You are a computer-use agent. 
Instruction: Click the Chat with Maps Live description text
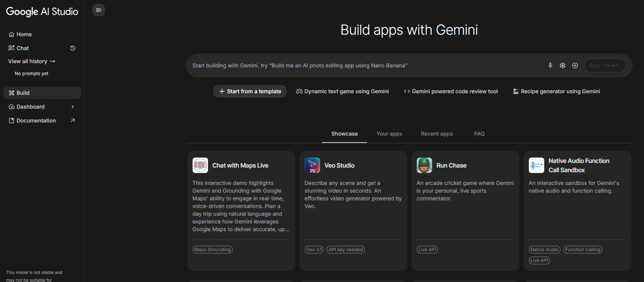(241, 206)
